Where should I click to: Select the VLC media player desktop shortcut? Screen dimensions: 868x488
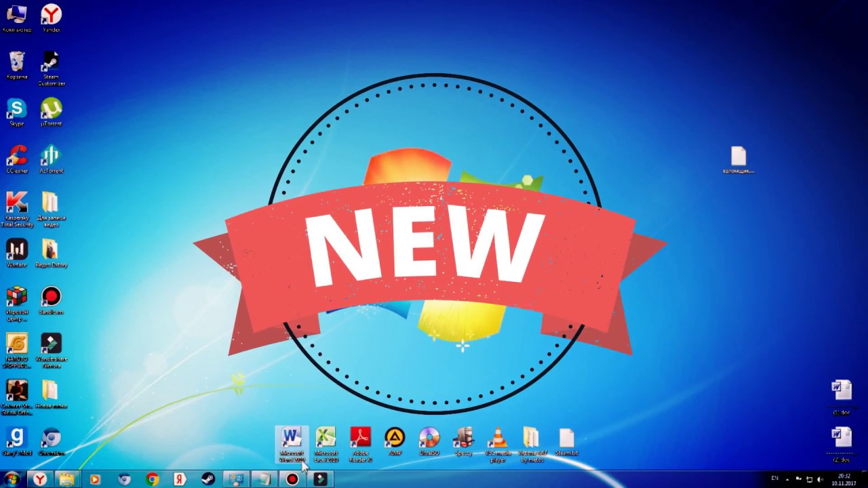[498, 445]
